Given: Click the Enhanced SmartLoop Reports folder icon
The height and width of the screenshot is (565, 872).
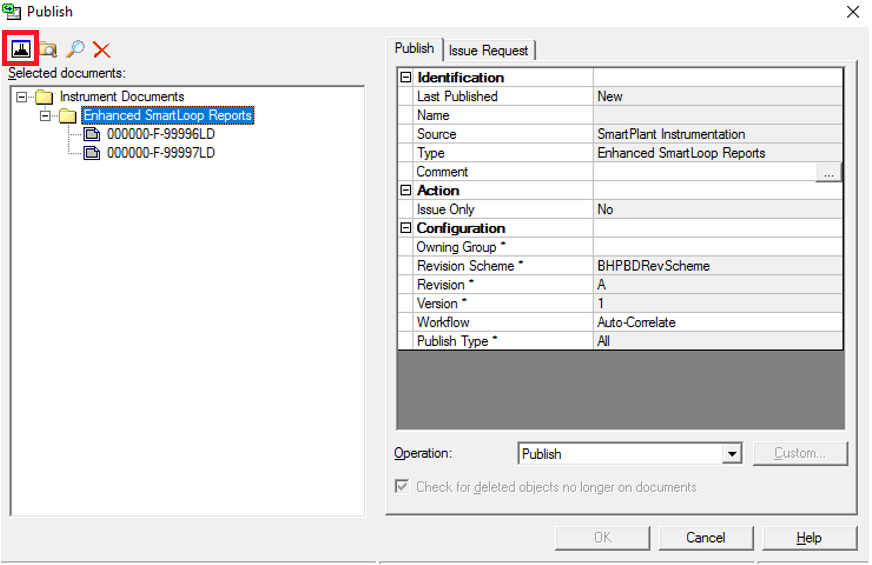Looking at the screenshot, I should (x=67, y=116).
